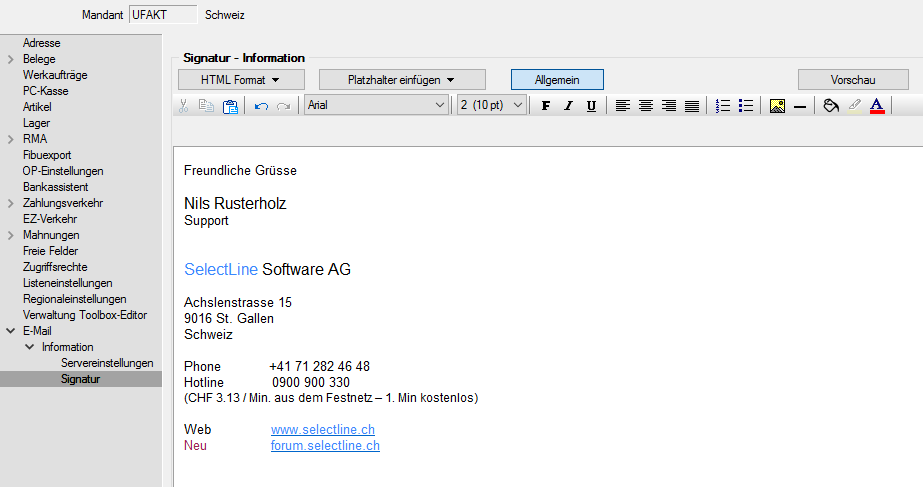Image resolution: width=923 pixels, height=487 pixels.
Task: Select Werkaufträge in the tree
Action: tap(55, 75)
